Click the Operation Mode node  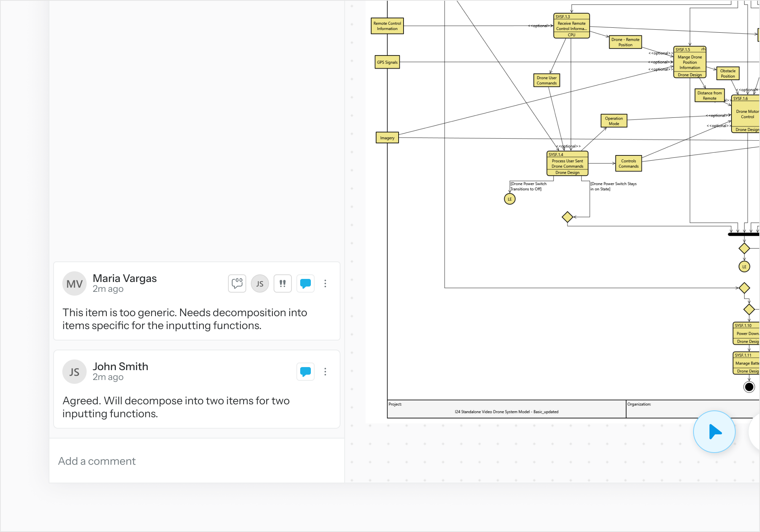pos(614,121)
